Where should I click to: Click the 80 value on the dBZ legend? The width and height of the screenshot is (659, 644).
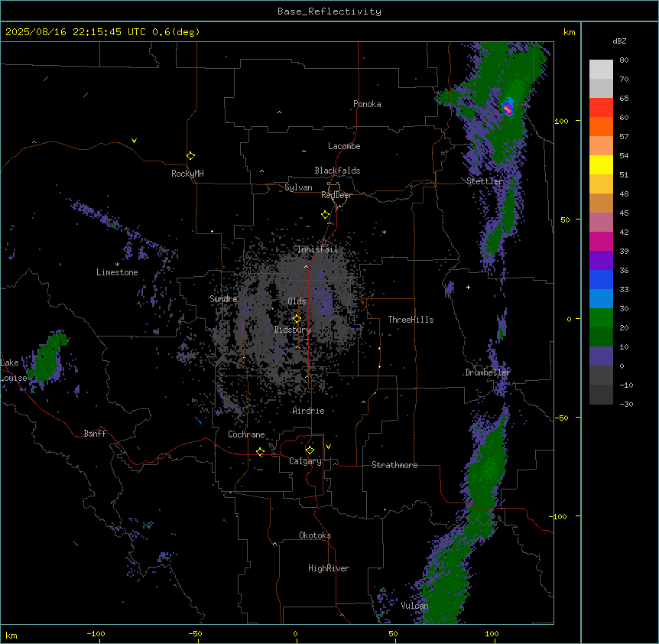click(624, 60)
